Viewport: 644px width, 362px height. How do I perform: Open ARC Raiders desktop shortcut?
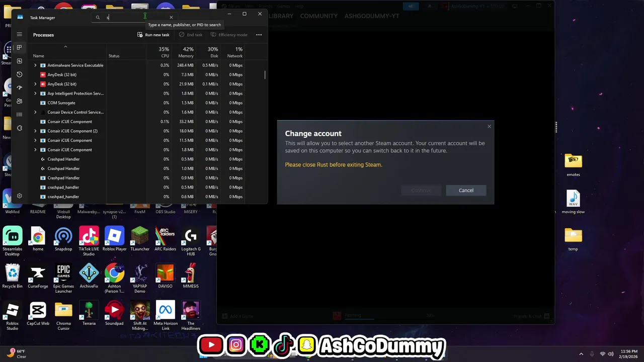coord(165,239)
